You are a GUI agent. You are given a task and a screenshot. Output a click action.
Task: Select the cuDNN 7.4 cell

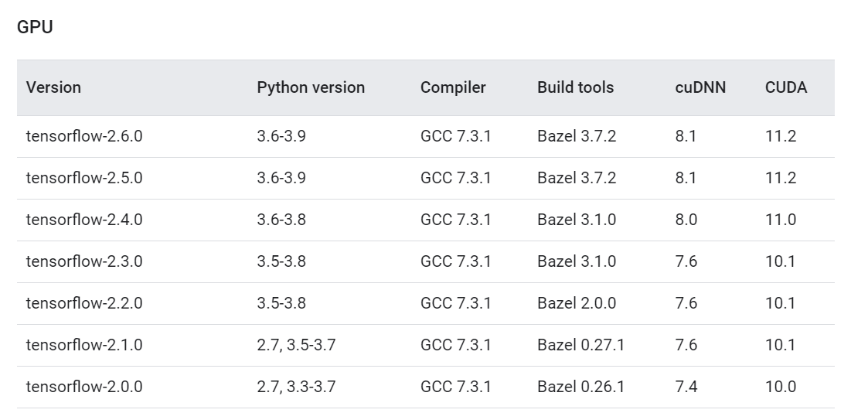[x=686, y=387]
